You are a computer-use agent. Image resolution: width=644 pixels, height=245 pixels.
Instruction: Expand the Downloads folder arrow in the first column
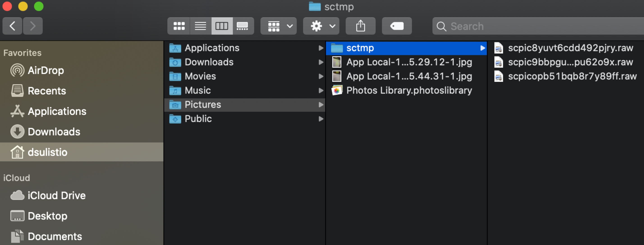pos(321,62)
